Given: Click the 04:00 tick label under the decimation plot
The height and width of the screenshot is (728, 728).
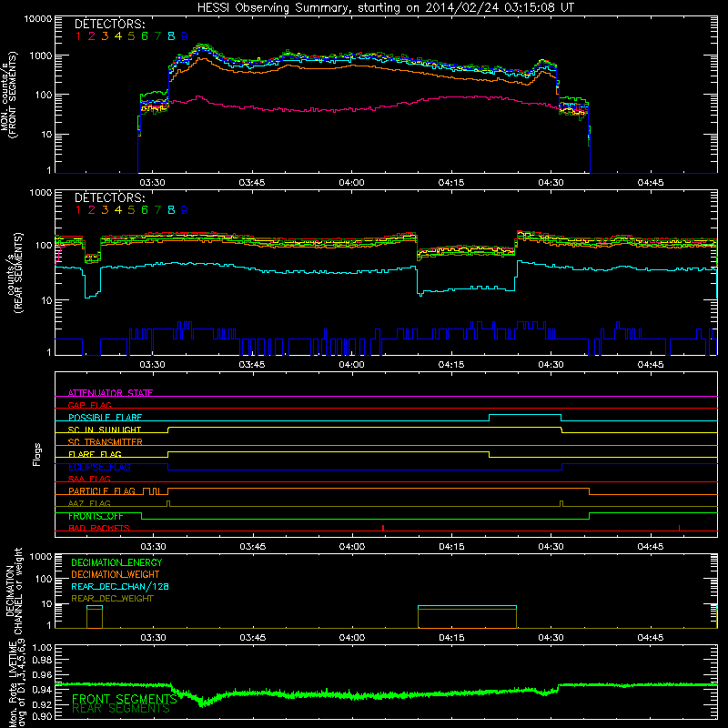Looking at the screenshot, I should [x=352, y=638].
